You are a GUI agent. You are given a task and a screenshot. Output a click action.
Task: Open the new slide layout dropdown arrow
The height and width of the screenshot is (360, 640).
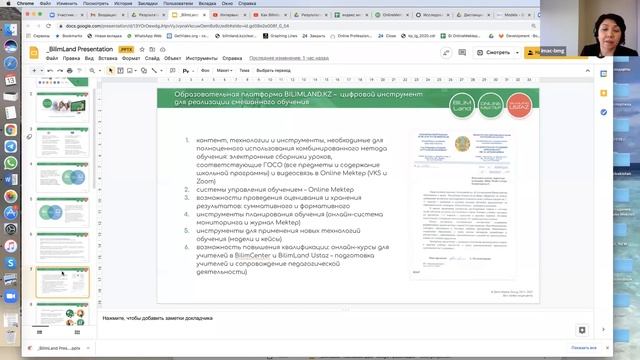(x=42, y=71)
